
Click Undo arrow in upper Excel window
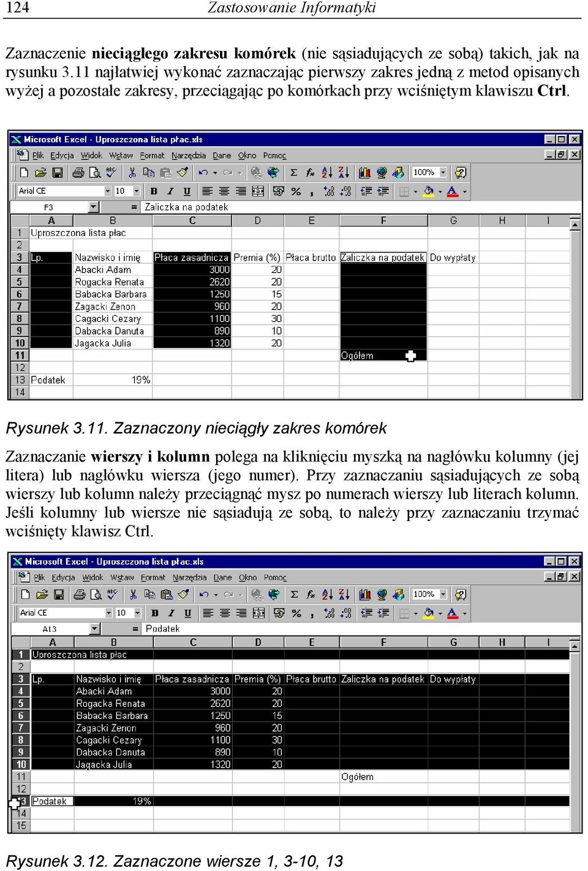pyautogui.click(x=203, y=173)
